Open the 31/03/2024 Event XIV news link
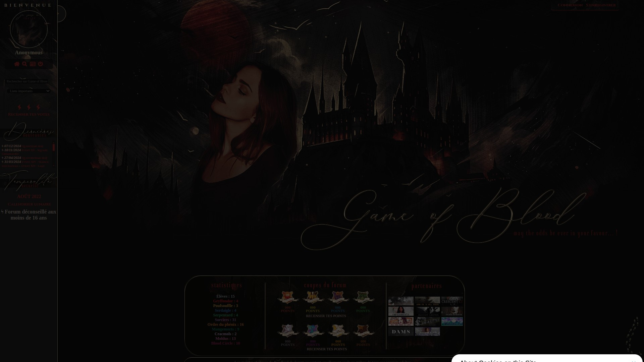The width and height of the screenshot is (644, 362). [35, 162]
